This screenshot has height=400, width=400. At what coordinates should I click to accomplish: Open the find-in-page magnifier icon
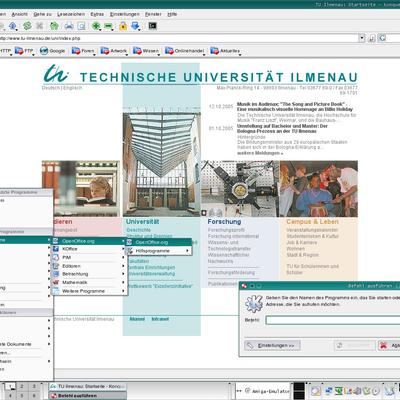(x=82, y=26)
